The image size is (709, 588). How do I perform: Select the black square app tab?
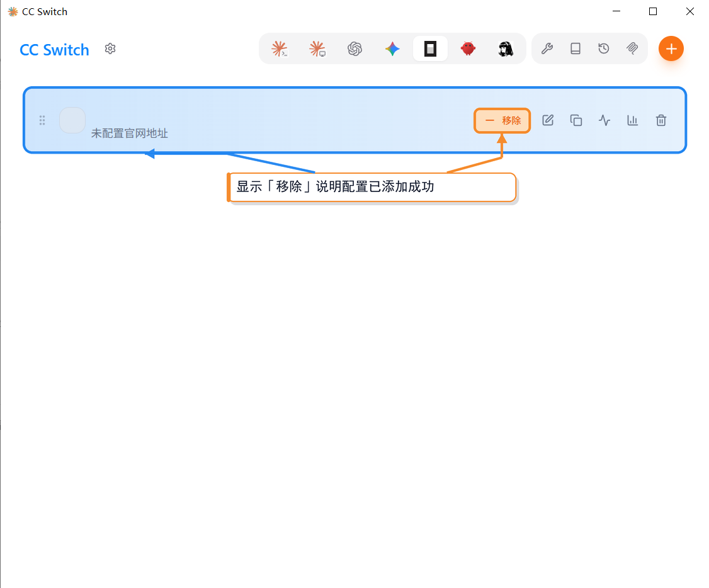tap(431, 48)
